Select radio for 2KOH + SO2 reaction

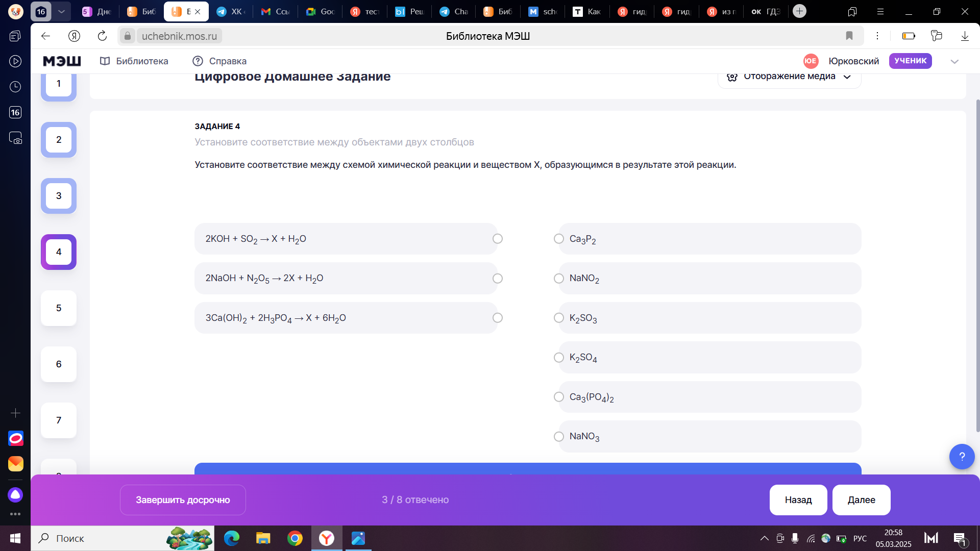[498, 239]
